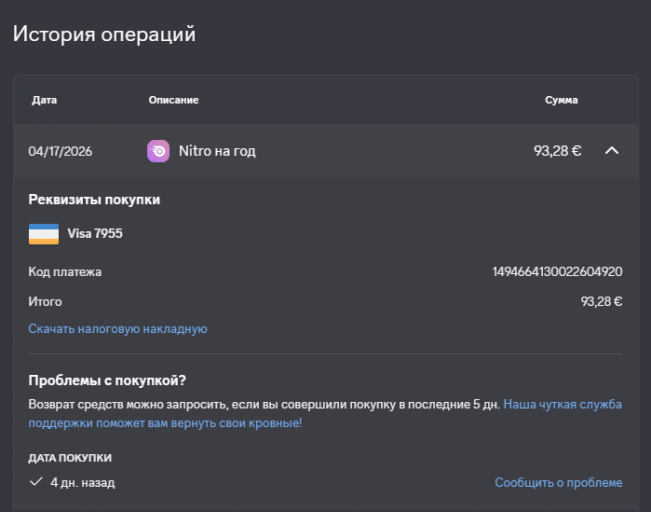Screen dimensions: 651x512
Task: Click the 4 дн. назад purchase date text
Action: tap(82, 483)
